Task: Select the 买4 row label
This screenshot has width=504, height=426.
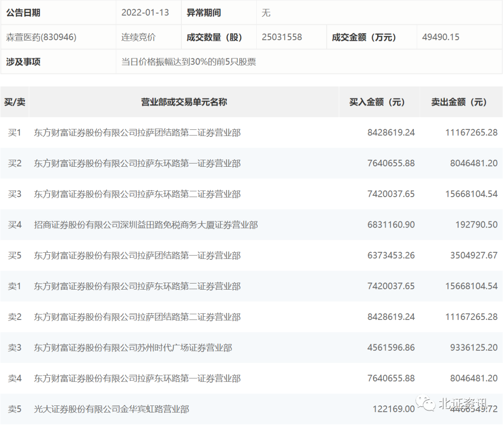Action: 15,225
